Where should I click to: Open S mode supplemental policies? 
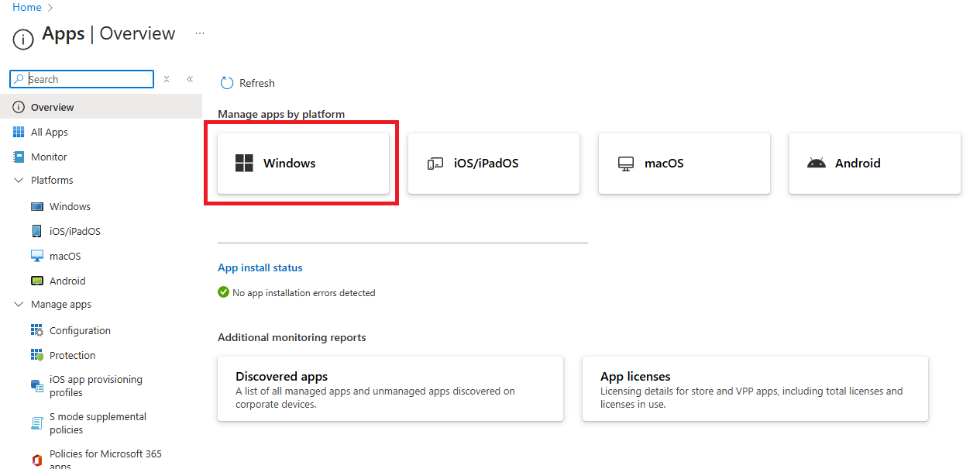pos(98,423)
